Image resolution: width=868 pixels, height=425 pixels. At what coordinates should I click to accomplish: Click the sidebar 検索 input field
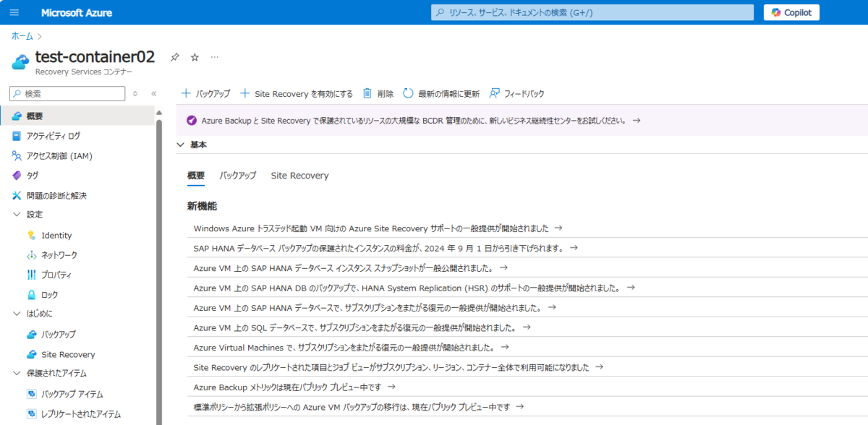(67, 93)
